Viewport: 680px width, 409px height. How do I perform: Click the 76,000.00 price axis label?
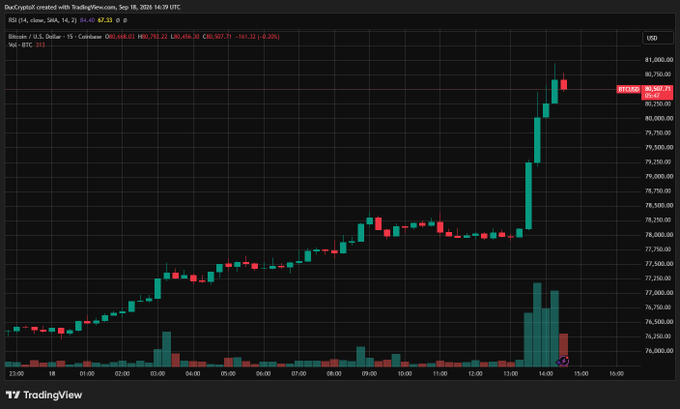(659, 351)
